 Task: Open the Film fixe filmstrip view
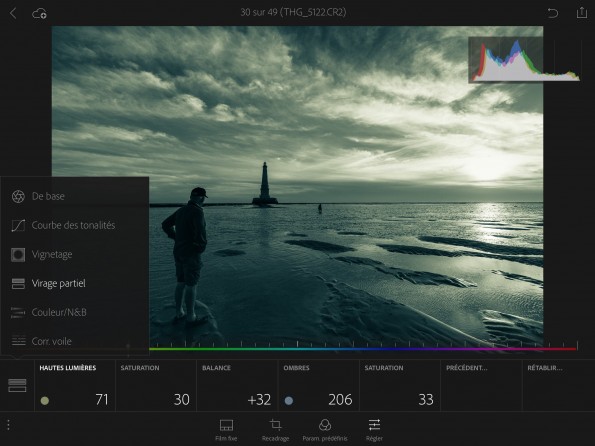coord(226,430)
